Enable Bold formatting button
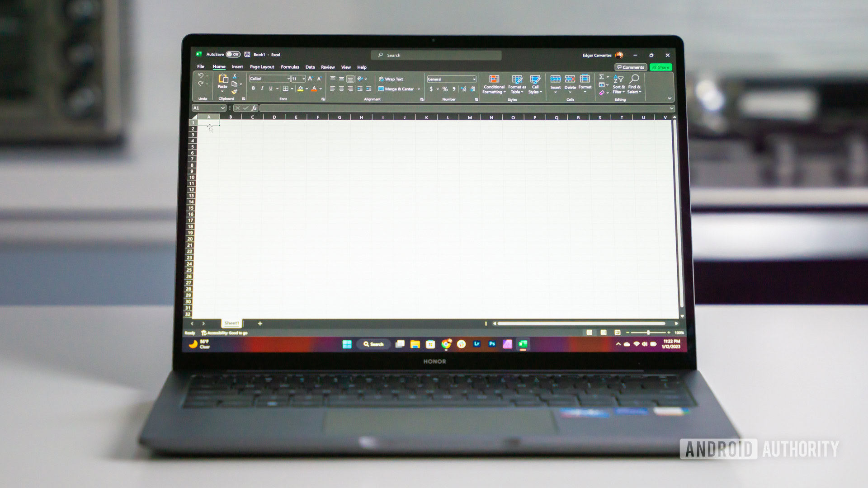The image size is (868, 488). [x=252, y=88]
